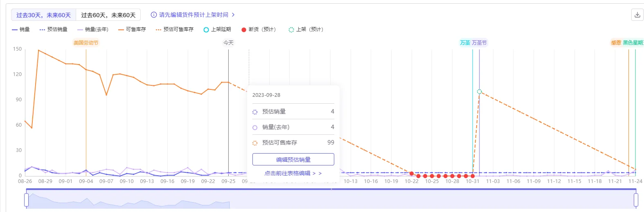Image resolution: width=644 pixels, height=212 pixels.
Task: Click x-axis date label 09-25
Action: point(228,181)
